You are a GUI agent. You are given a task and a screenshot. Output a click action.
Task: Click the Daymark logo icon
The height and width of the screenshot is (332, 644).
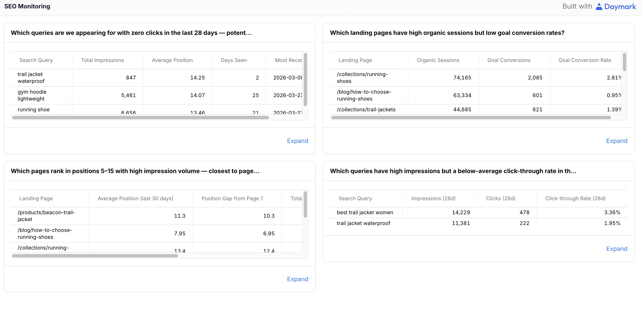[x=599, y=6]
